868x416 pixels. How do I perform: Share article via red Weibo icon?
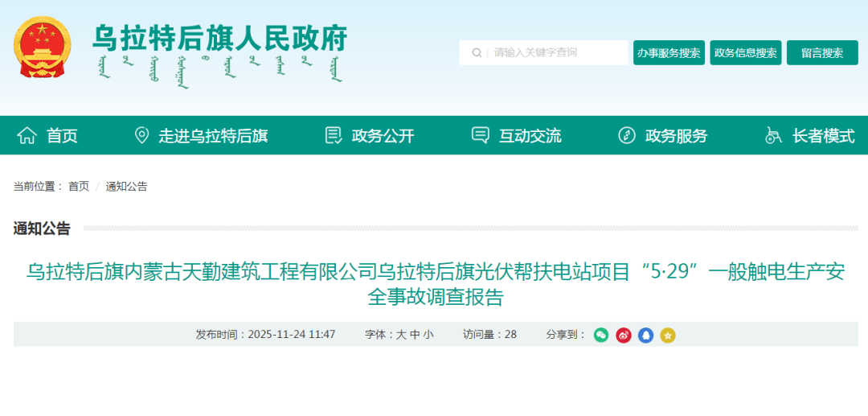point(624,335)
